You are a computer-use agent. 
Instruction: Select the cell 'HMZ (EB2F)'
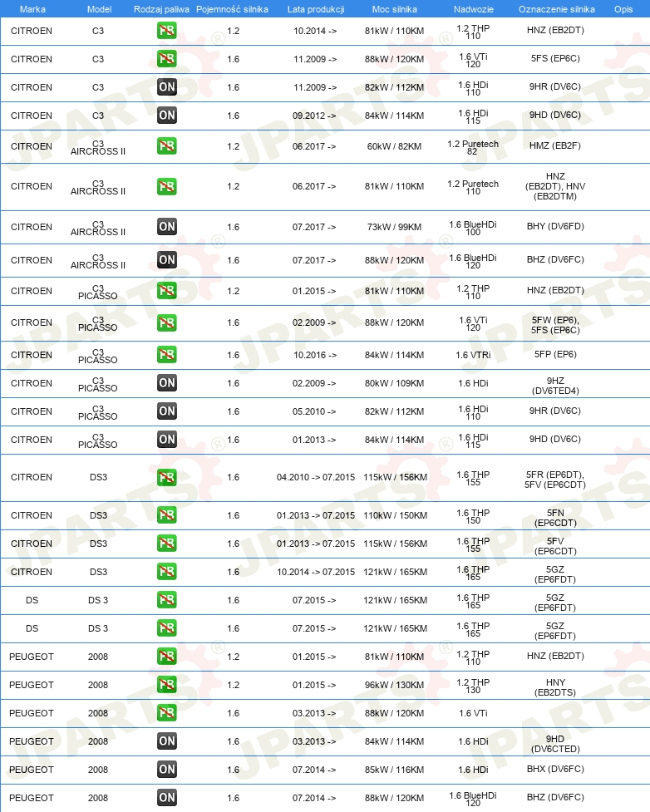click(x=555, y=145)
